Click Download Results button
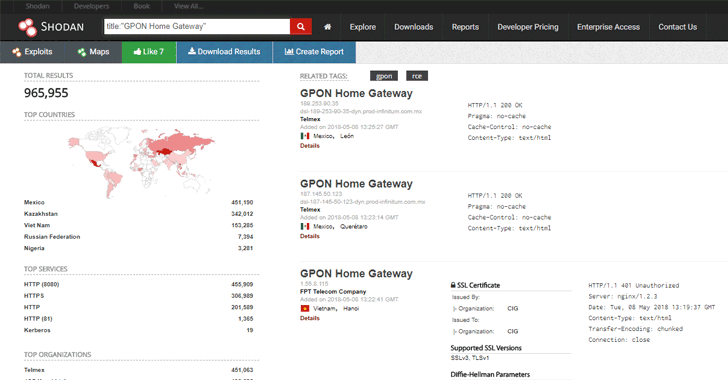 (x=224, y=52)
